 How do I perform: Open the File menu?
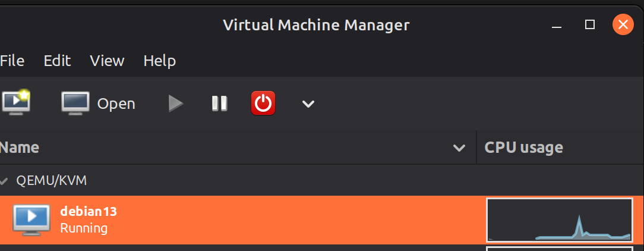pyautogui.click(x=12, y=61)
